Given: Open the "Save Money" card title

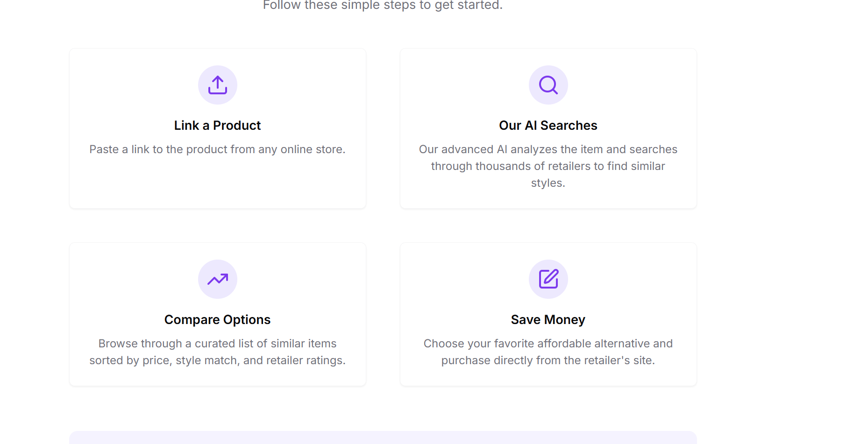Looking at the screenshot, I should [548, 320].
